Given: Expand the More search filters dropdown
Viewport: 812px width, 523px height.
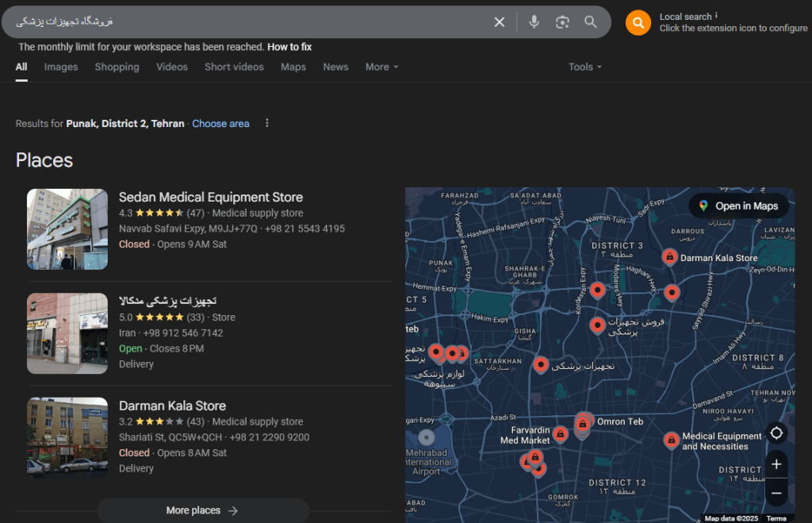Looking at the screenshot, I should tap(381, 67).
